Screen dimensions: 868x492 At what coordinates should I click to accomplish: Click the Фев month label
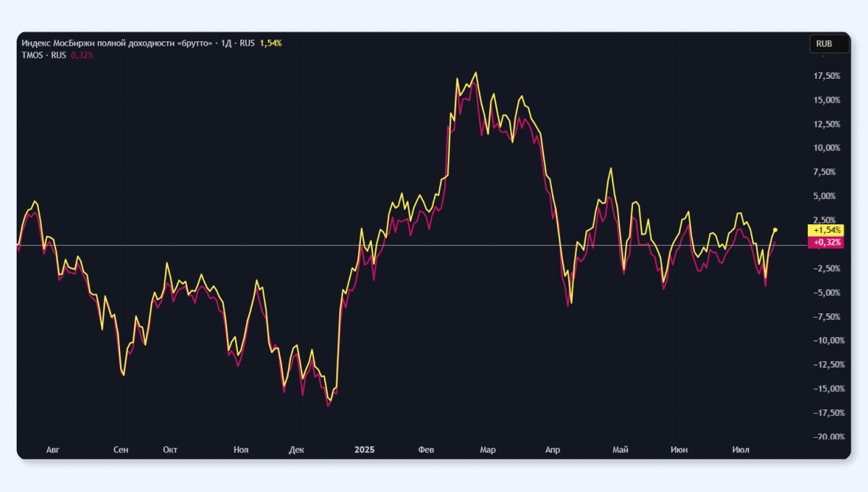426,450
